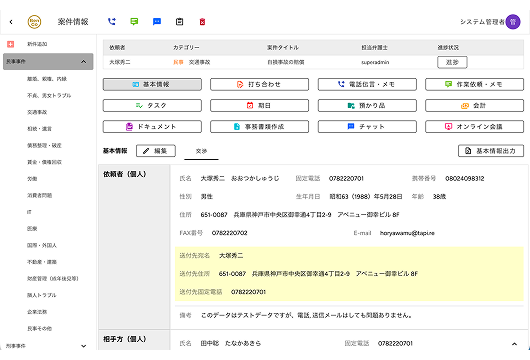
Task: Select 医療 category in sidebar
Action: tap(32, 229)
